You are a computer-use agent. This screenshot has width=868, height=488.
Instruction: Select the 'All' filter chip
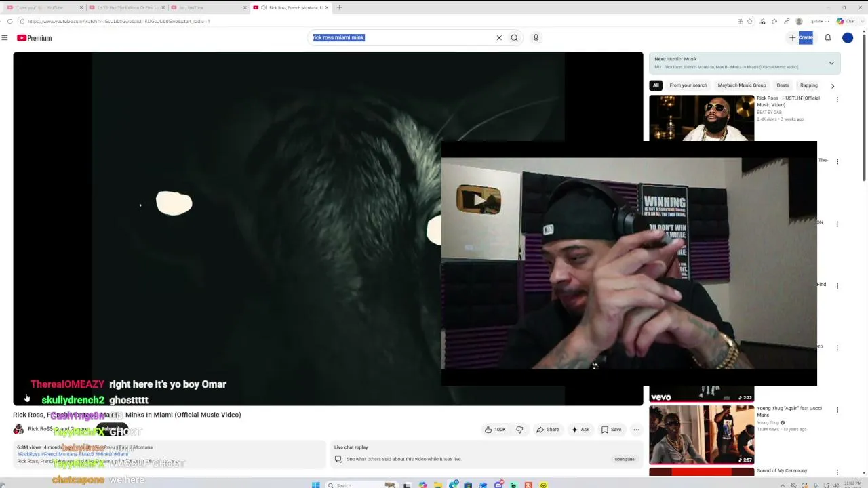tap(656, 85)
